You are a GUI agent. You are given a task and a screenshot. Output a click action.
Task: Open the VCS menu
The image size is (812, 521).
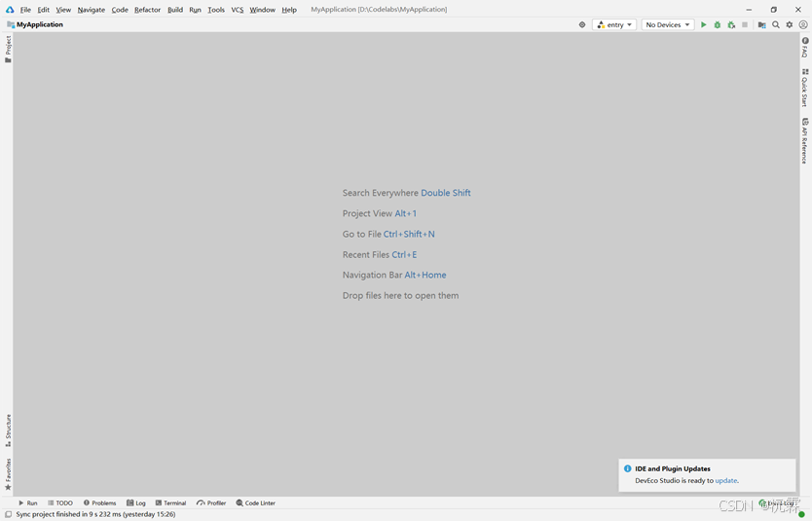(238, 10)
